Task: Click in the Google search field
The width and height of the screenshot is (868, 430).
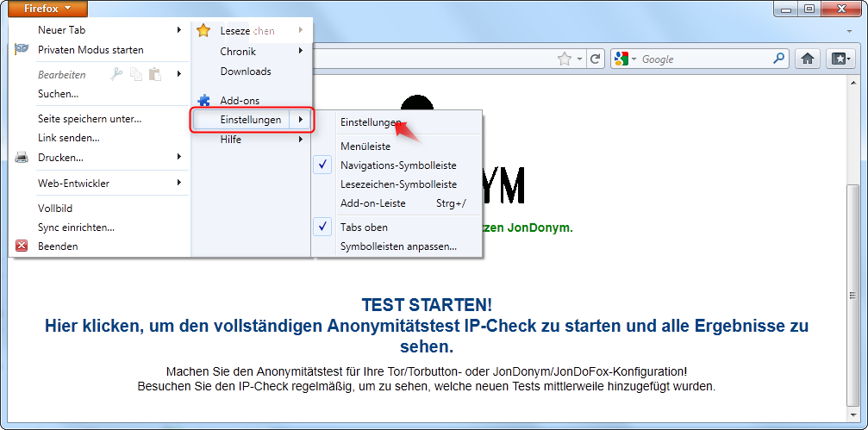Action: coord(705,59)
